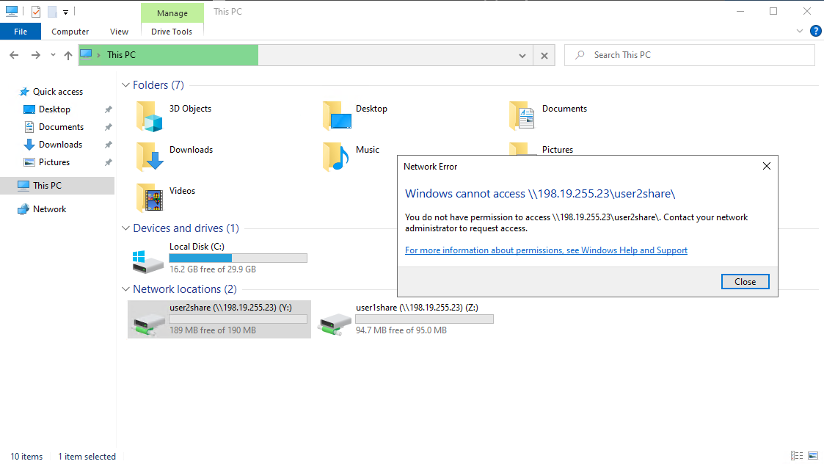
Task: Click This PC in the address bar
Action: pyautogui.click(x=121, y=55)
